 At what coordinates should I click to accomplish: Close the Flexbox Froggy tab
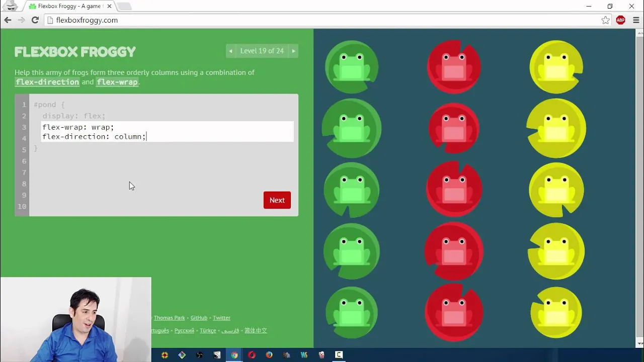point(109,7)
